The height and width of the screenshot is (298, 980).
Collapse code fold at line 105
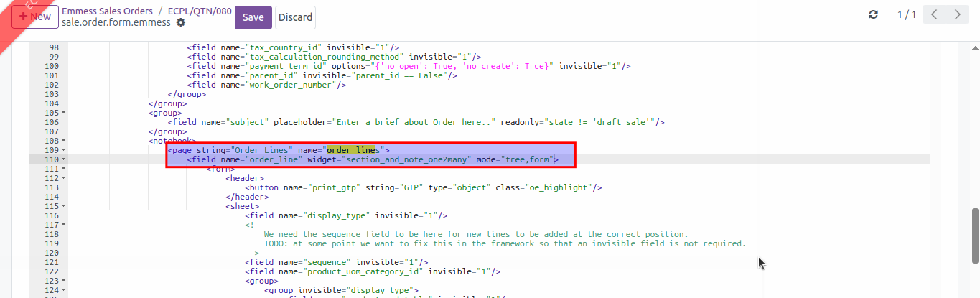click(64, 113)
